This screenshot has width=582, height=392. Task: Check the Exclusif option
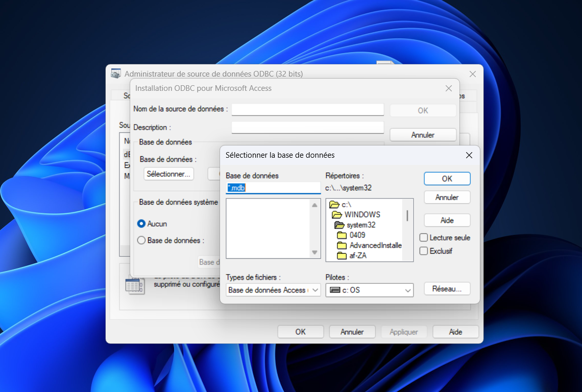tap(423, 251)
